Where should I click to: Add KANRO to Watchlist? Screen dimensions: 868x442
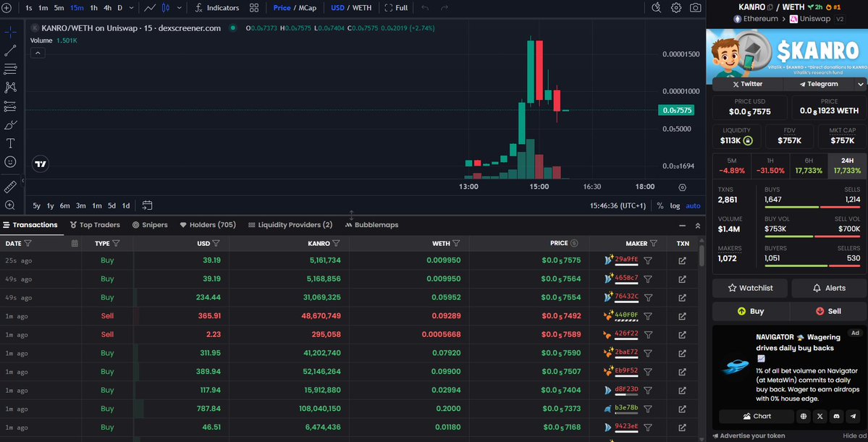pyautogui.click(x=750, y=288)
